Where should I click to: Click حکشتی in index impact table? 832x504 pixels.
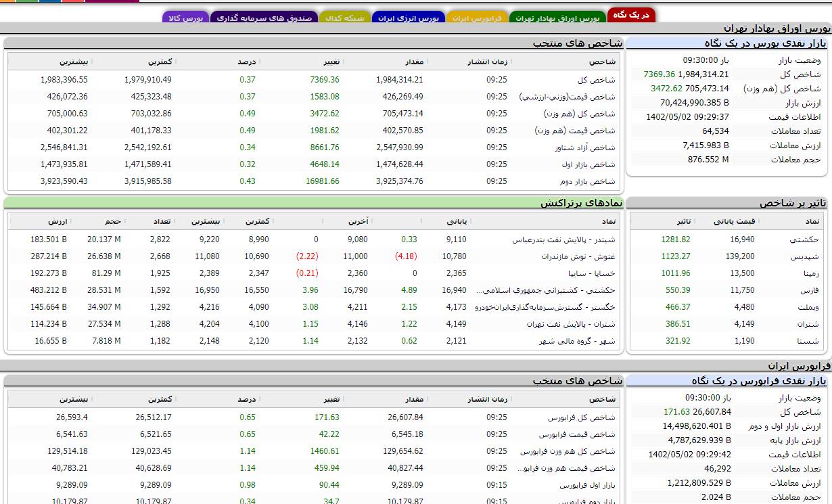(x=805, y=239)
